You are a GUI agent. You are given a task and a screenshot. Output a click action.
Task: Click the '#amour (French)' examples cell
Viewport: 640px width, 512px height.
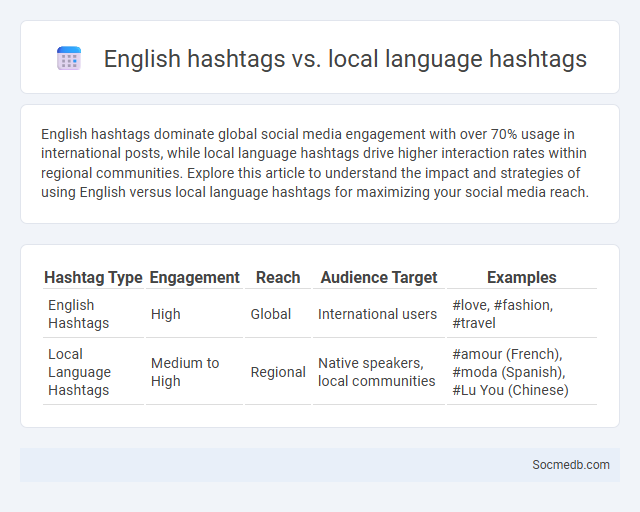(x=510, y=372)
